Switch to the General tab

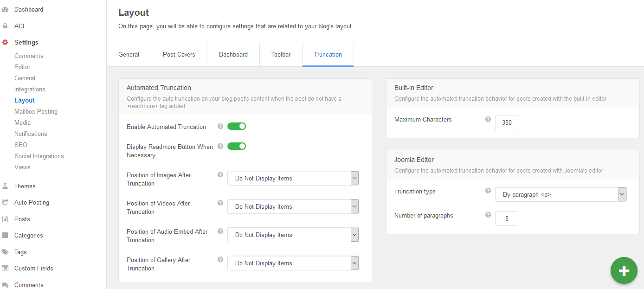coord(129,55)
